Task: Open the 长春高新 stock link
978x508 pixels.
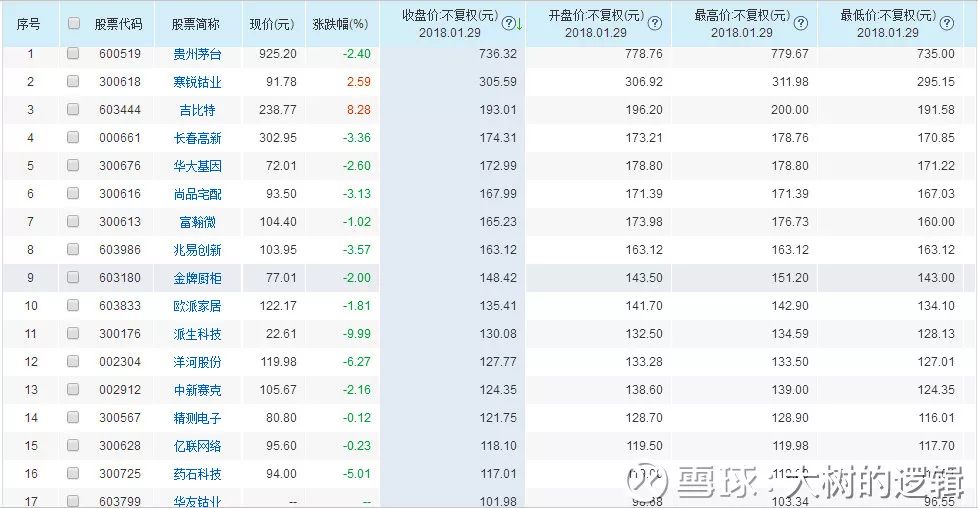Action: pos(197,138)
